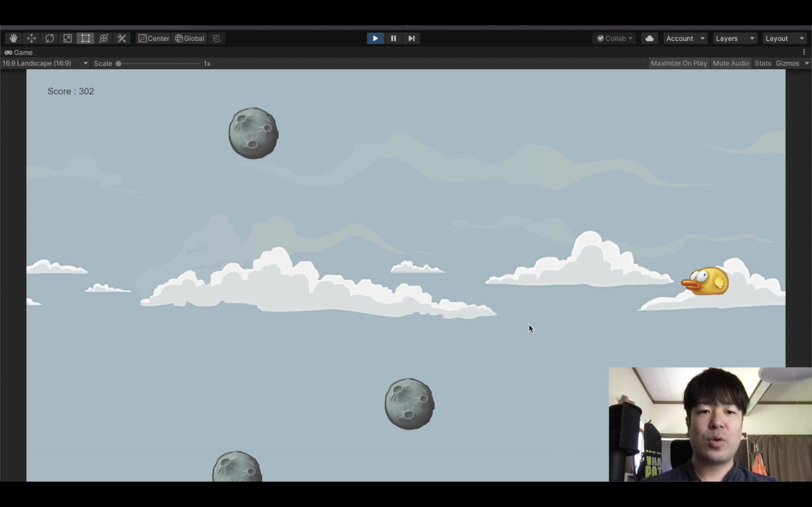Select the combined Transform tool
The width and height of the screenshot is (812, 507).
click(104, 38)
